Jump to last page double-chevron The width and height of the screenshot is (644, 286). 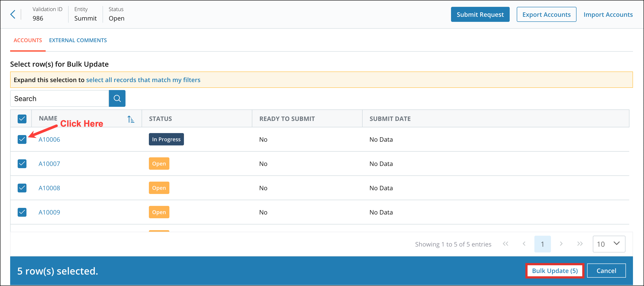(580, 244)
